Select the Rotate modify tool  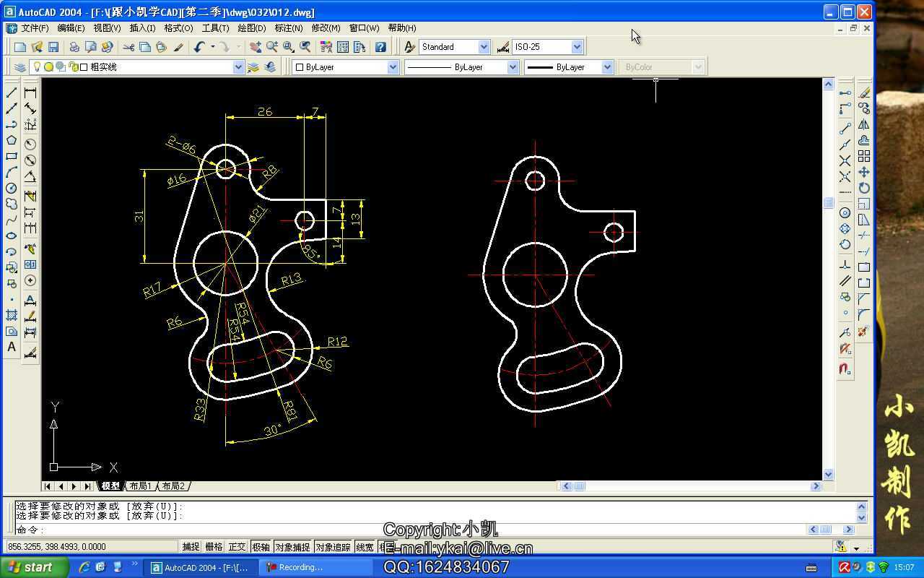pyautogui.click(x=864, y=188)
